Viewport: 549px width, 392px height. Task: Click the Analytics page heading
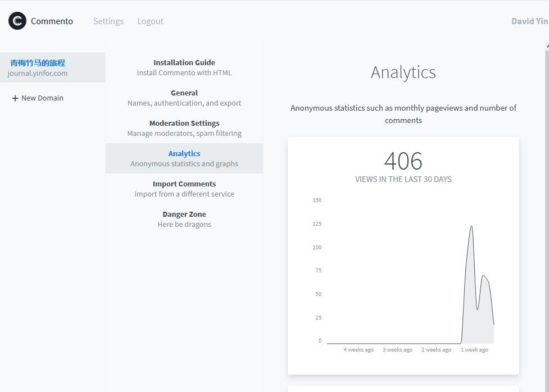403,72
